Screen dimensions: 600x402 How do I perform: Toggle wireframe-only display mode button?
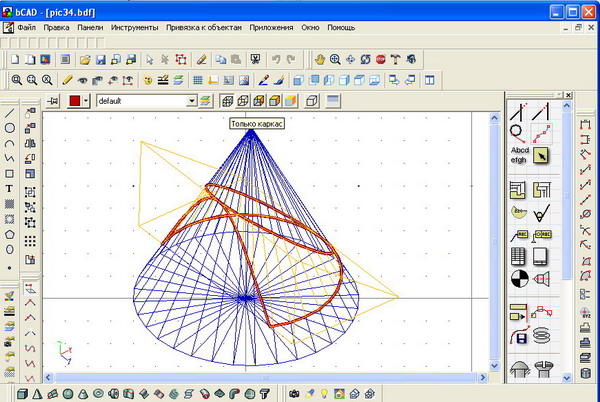(227, 101)
